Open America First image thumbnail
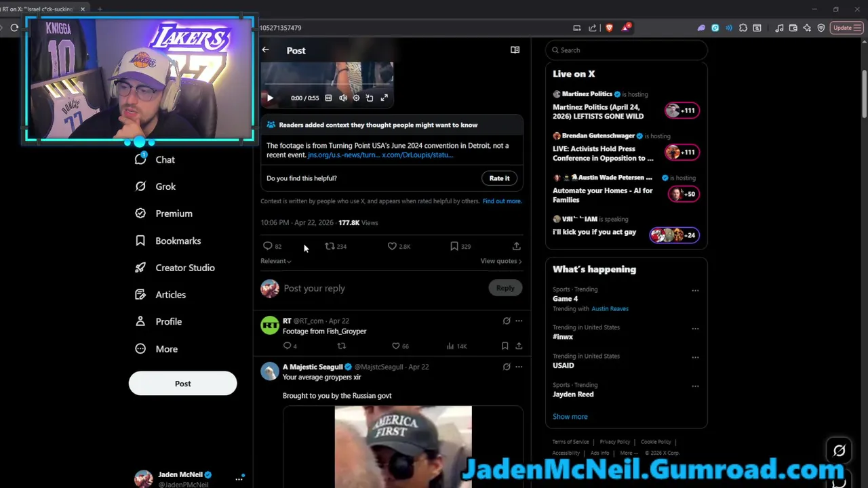868x488 pixels. tap(403, 447)
